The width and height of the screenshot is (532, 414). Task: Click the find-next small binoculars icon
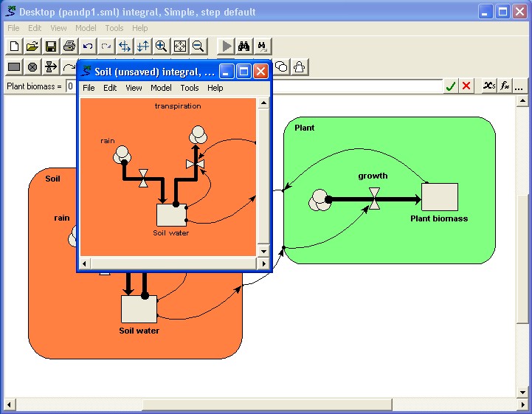tap(262, 46)
